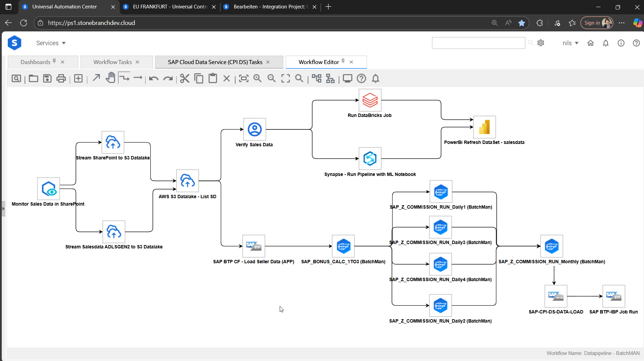Open SAP Cloud Data Service Tasks tab

pos(215,62)
